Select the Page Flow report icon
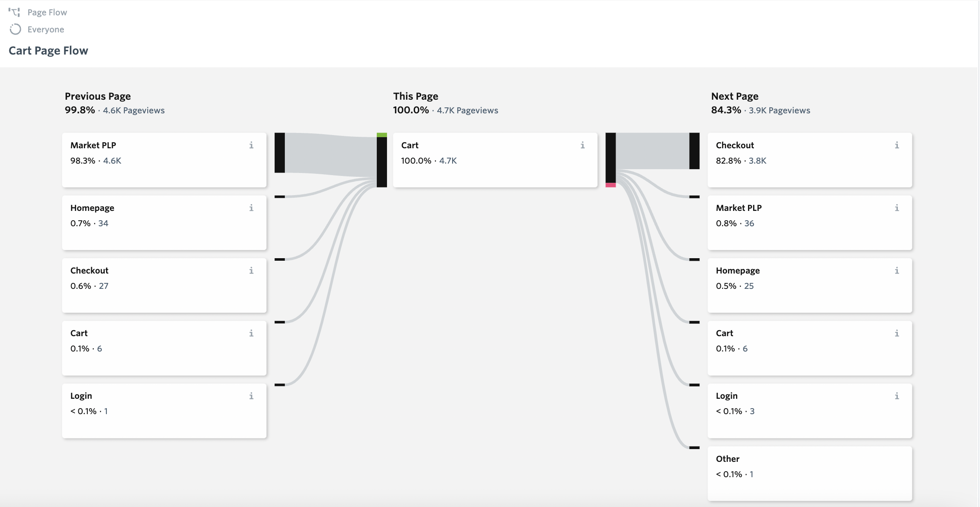The image size is (980, 507). point(15,12)
